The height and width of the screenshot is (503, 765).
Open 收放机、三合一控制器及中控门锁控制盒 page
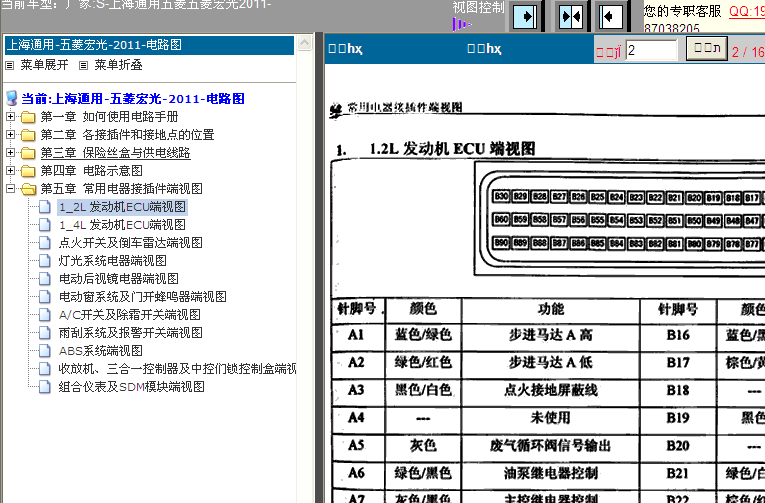point(177,369)
